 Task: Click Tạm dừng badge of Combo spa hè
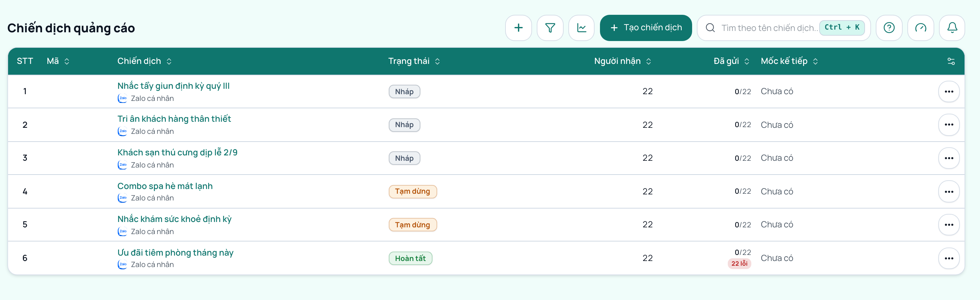[x=412, y=191]
